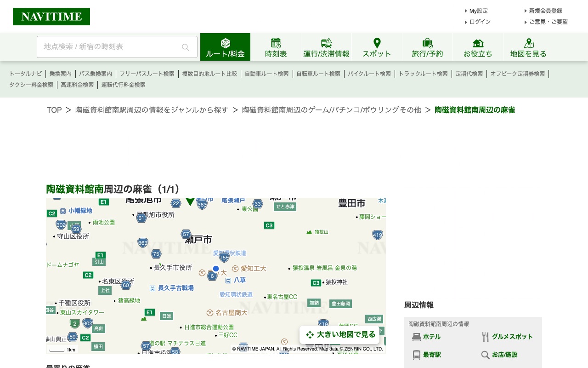Click 大きい地図で見る button

(340, 335)
